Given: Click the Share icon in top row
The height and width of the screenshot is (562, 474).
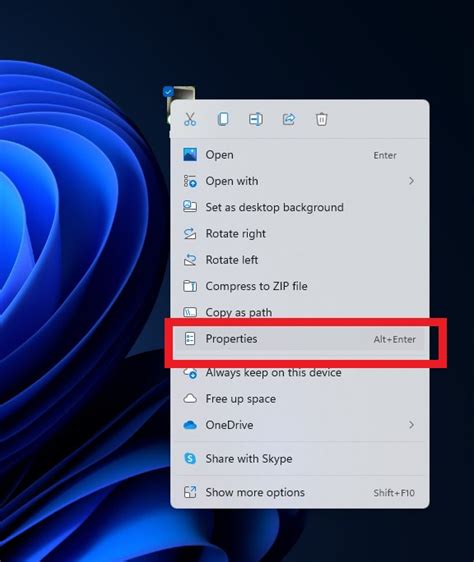Looking at the screenshot, I should coord(289,119).
